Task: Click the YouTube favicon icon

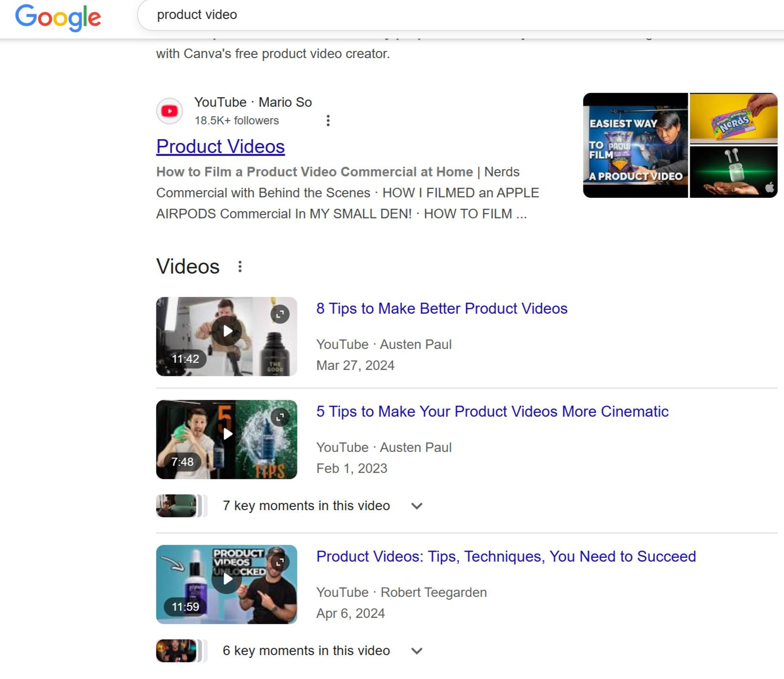Action: [169, 111]
